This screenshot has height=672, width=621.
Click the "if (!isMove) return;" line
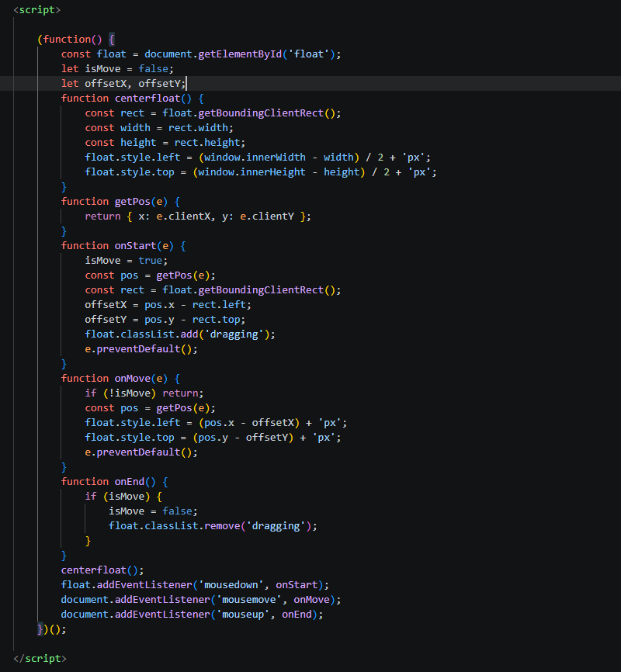tap(144, 393)
